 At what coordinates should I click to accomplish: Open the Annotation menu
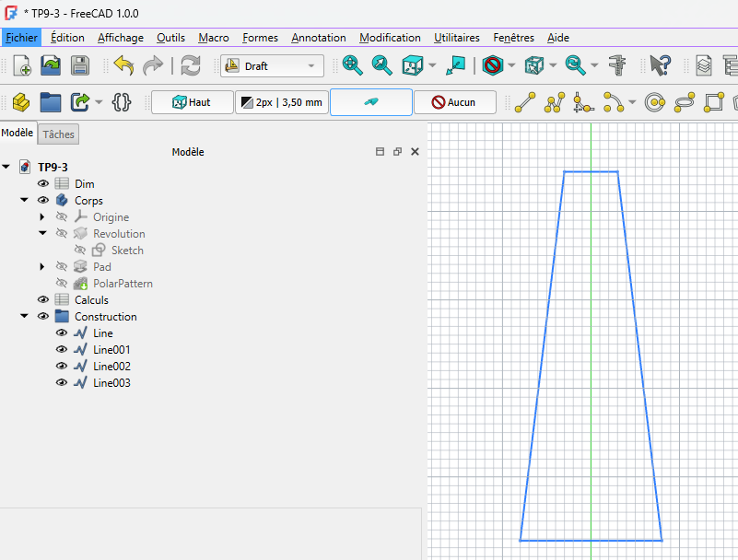click(318, 38)
